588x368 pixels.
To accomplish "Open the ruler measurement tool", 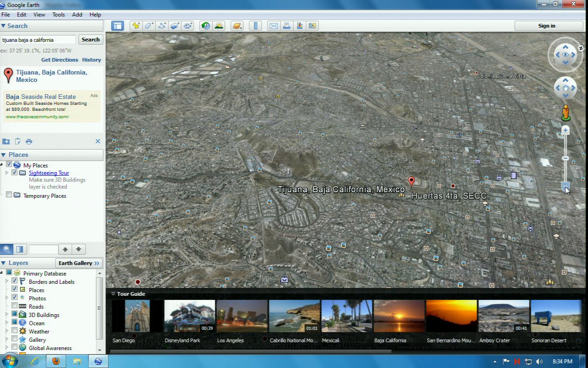I will click(255, 26).
